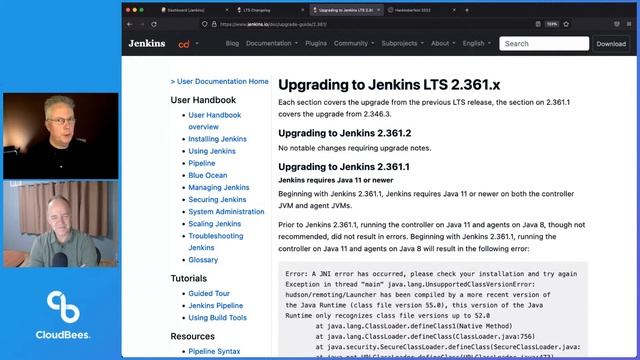This screenshot has height=360, width=640.
Task: Open the Blog menu item
Action: pos(232,43)
